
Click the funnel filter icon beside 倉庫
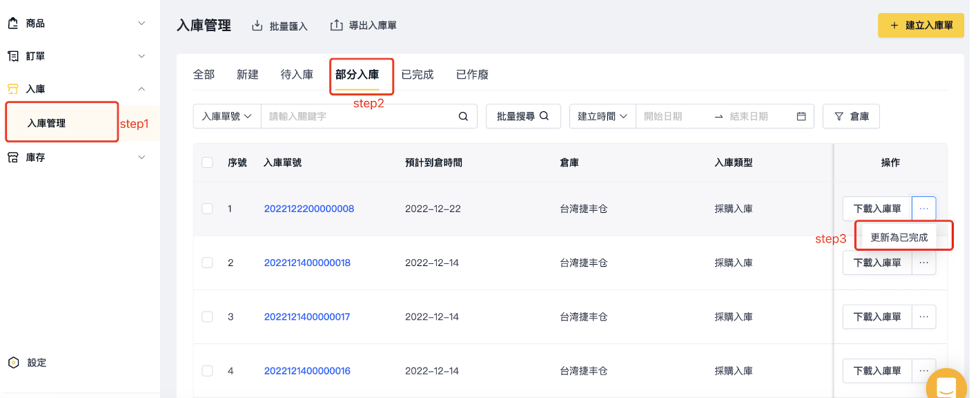point(839,117)
